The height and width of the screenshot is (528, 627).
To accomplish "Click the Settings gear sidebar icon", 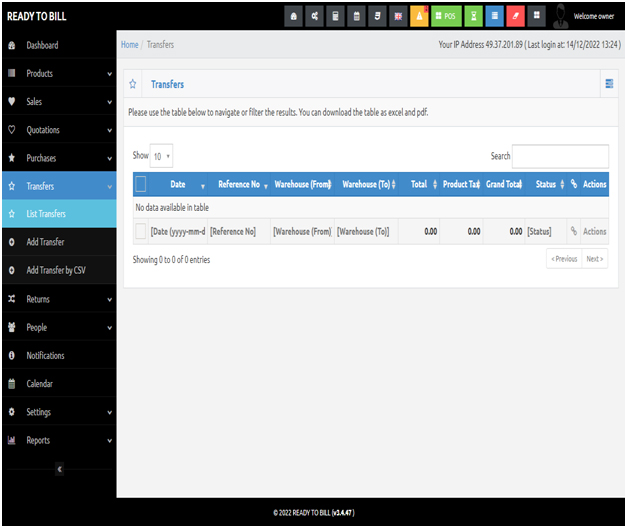I will tap(12, 412).
